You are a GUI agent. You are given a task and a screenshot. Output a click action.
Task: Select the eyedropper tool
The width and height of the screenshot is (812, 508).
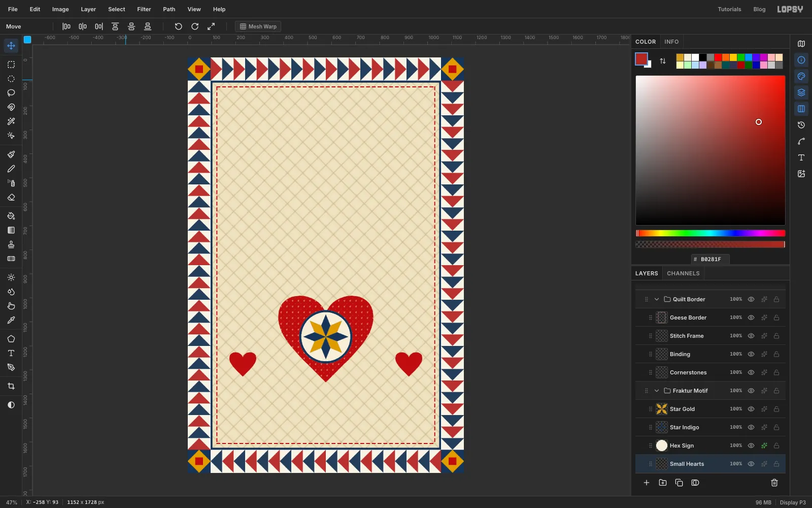(x=11, y=320)
